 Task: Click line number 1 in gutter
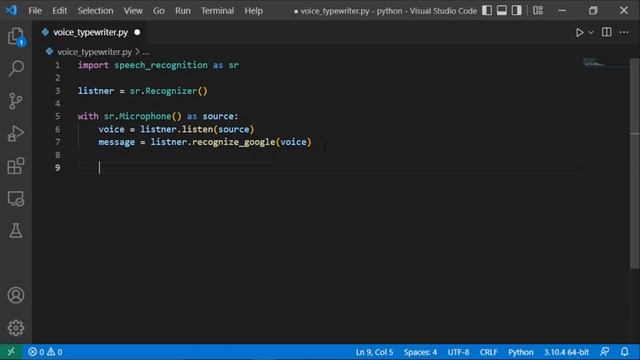(x=58, y=65)
